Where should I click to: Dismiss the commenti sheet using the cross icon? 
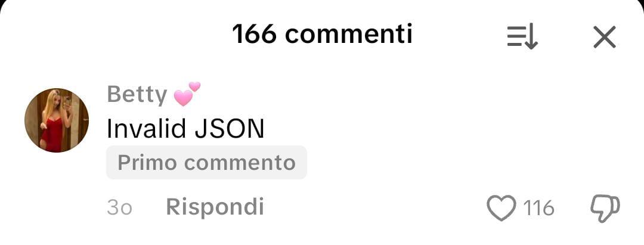[x=605, y=37]
